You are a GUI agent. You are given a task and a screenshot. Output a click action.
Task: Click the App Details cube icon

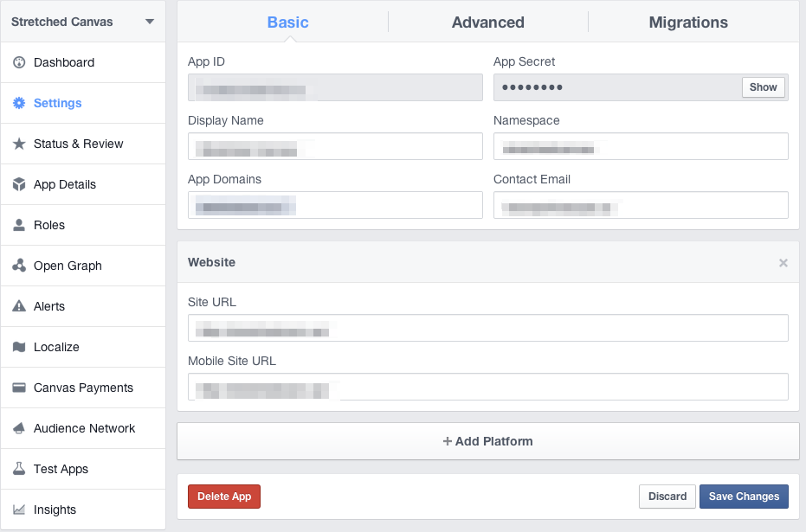point(19,184)
